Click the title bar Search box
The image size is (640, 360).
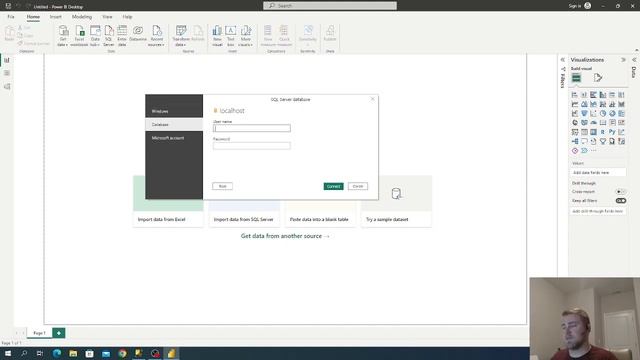pyautogui.click(x=330, y=6)
